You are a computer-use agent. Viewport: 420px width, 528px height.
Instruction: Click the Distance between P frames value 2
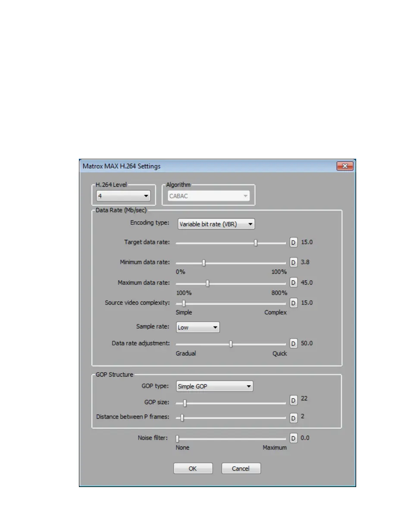(303, 416)
